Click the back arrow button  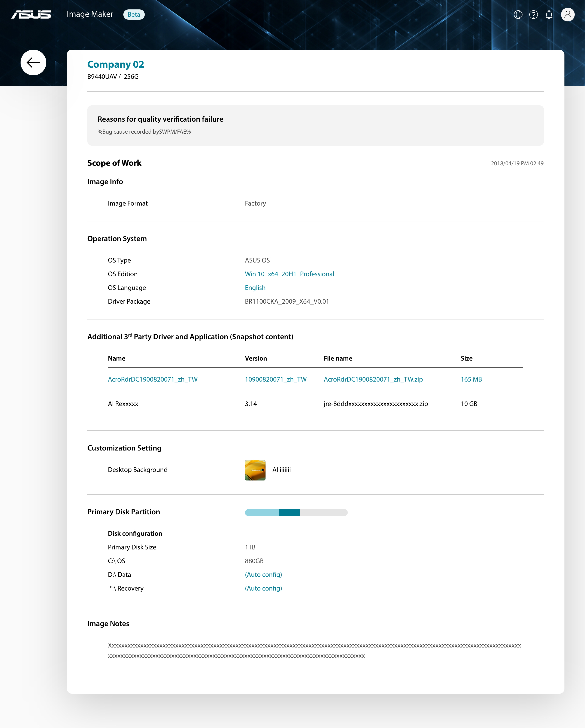(x=33, y=63)
